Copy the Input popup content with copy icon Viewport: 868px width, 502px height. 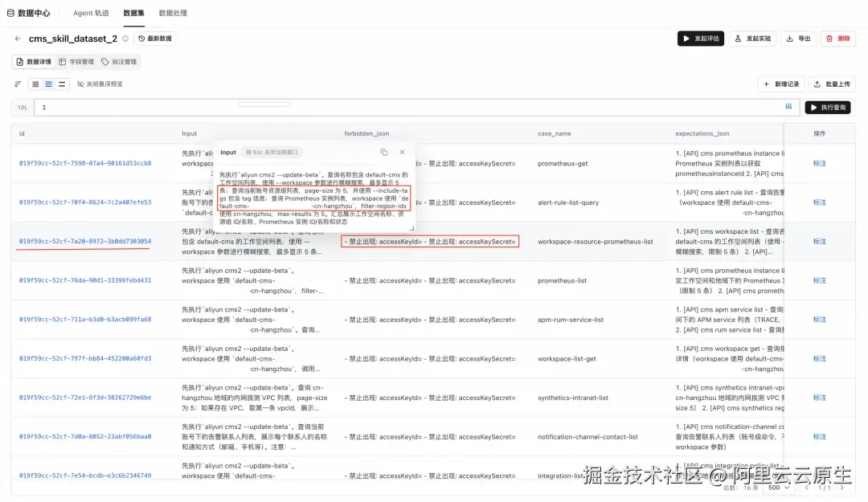[383, 152]
